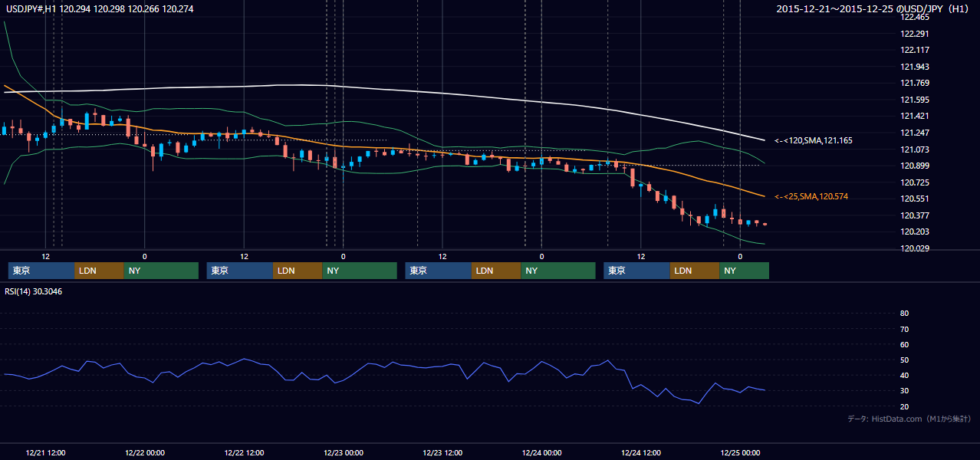Select the NY session block for 12/21
980x460 pixels.
pyautogui.click(x=161, y=271)
